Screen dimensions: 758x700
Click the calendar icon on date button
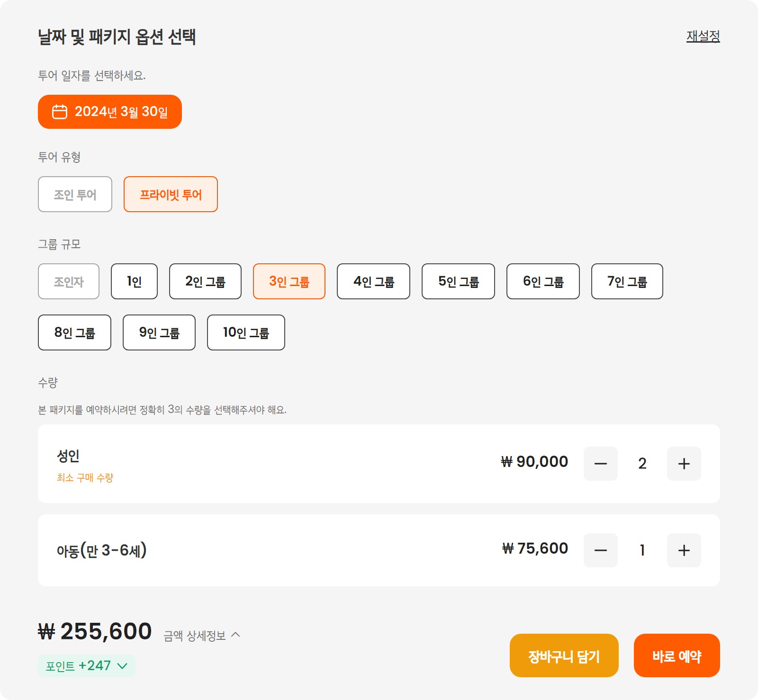(60, 112)
